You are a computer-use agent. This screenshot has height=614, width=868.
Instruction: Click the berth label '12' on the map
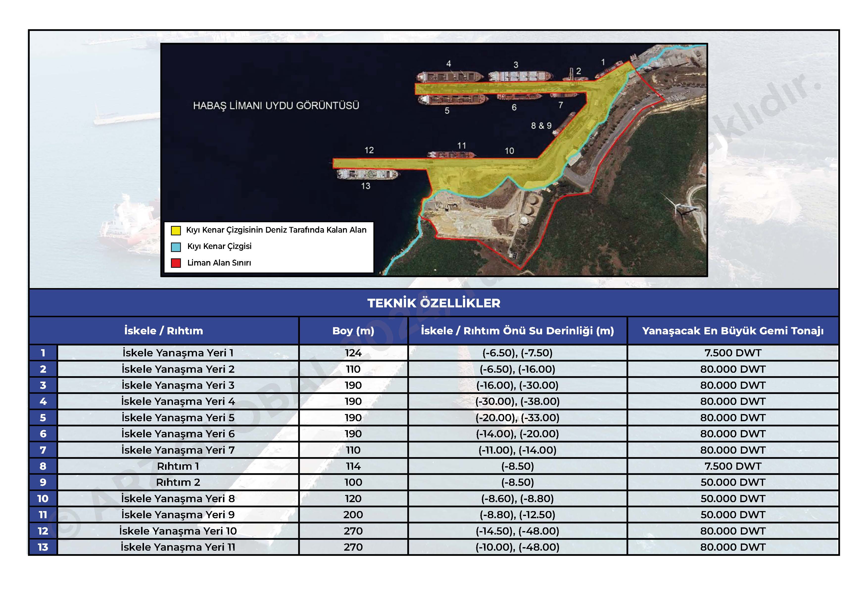pyautogui.click(x=369, y=150)
